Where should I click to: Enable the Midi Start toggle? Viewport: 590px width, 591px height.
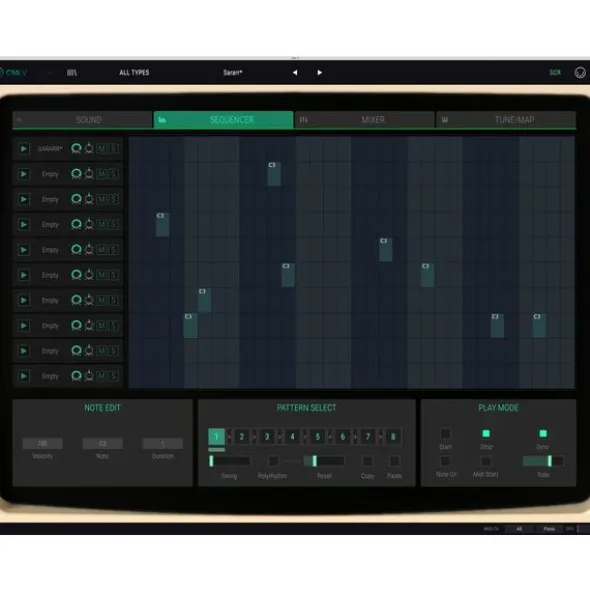(x=486, y=461)
